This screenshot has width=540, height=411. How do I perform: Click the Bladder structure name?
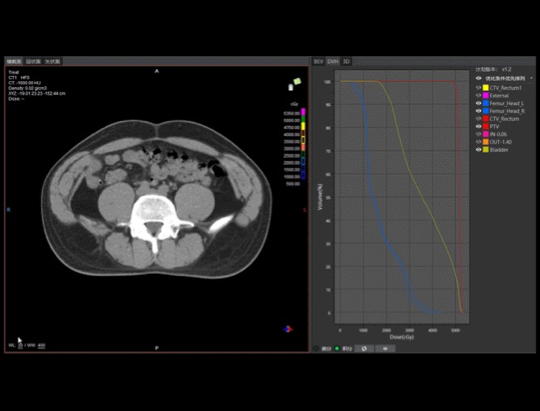tap(499, 150)
